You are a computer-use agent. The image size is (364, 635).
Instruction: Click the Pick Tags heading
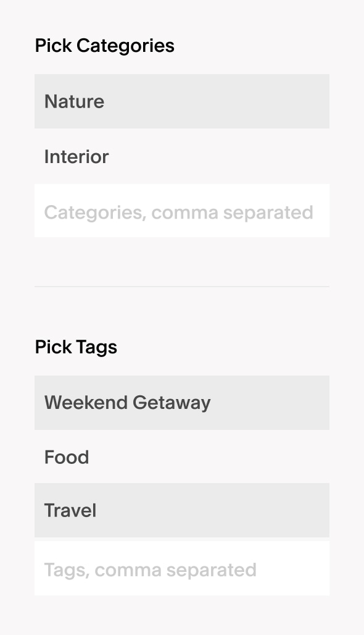(76, 347)
